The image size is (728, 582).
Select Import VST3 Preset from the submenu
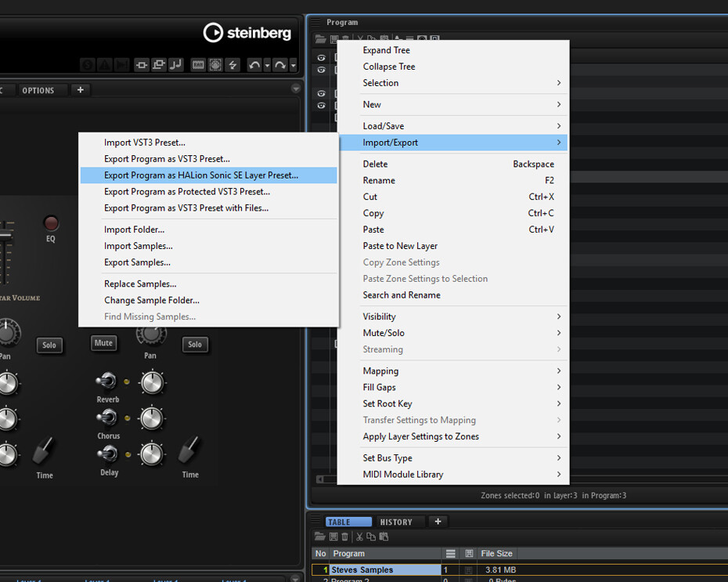point(208,143)
